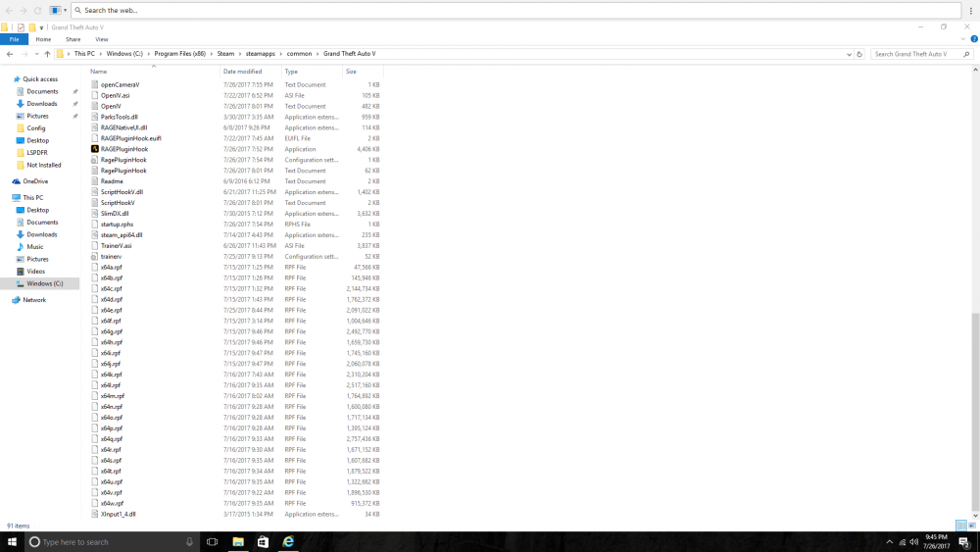Expand the ribbon with the chevron
The width and height of the screenshot is (980, 552).
tap(963, 39)
